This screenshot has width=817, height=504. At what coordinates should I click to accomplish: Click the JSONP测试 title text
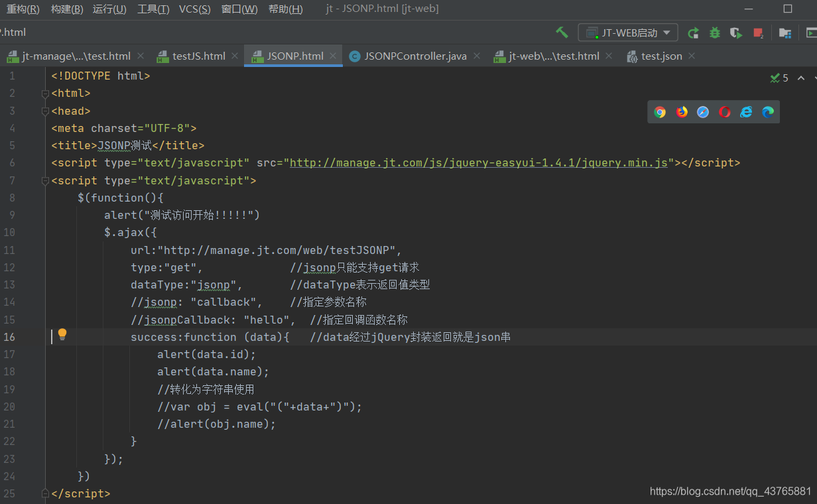tap(125, 146)
